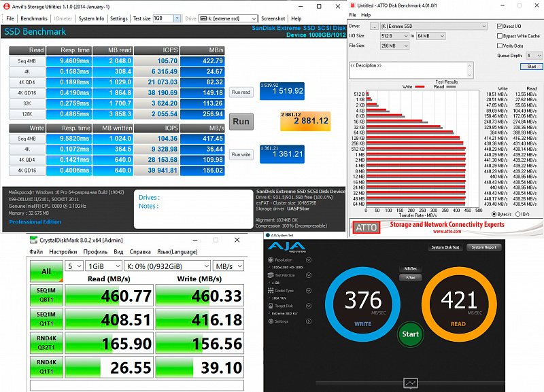
Task: Expand AJA Test File Size chevron
Action: point(309,275)
